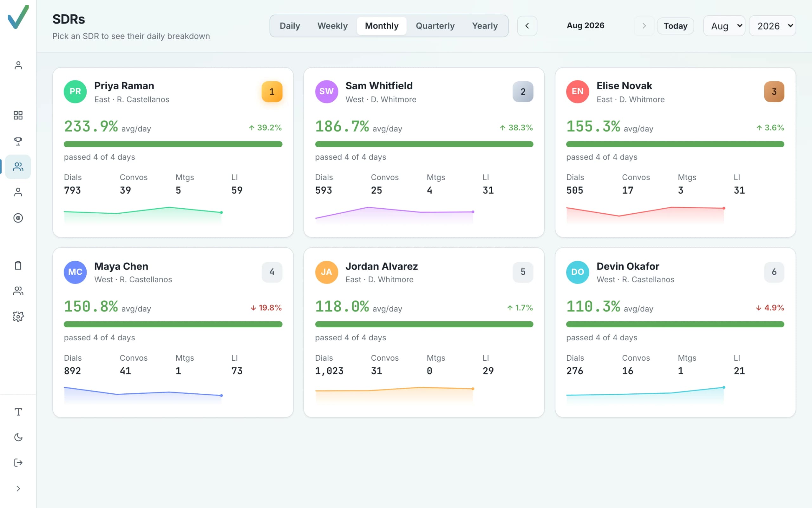
Task: Go to next month with right chevron
Action: coord(644,26)
